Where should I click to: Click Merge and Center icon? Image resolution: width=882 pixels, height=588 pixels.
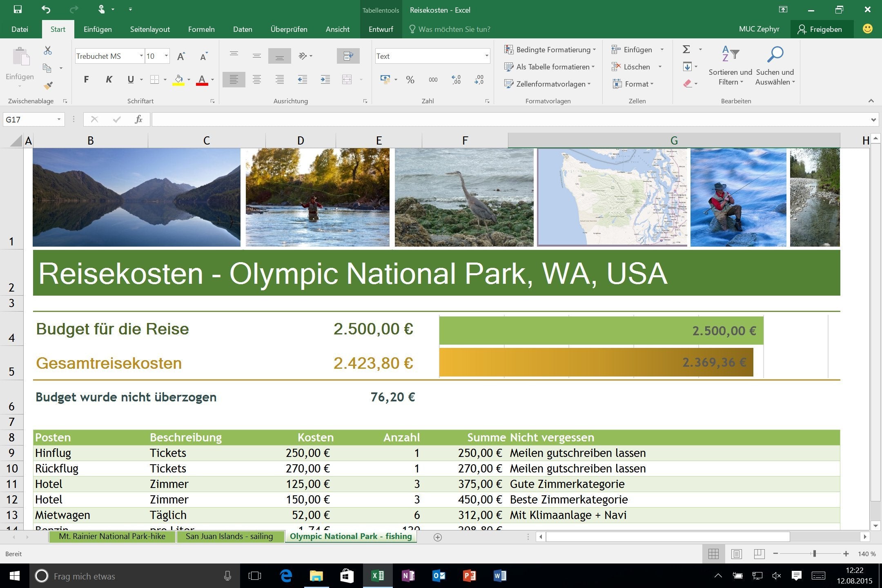pos(347,80)
